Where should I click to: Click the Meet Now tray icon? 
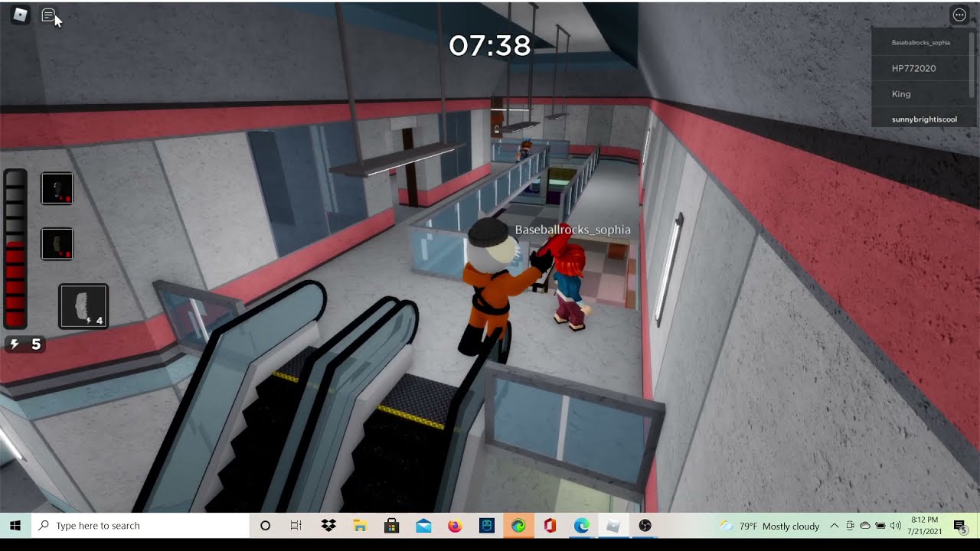[x=850, y=526]
